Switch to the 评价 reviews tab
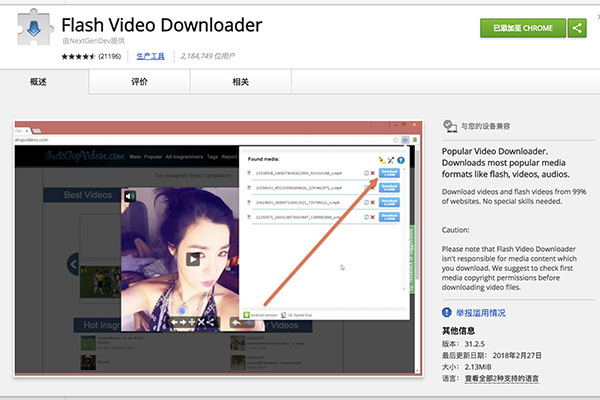This screenshot has height=400, width=600. coord(140,82)
